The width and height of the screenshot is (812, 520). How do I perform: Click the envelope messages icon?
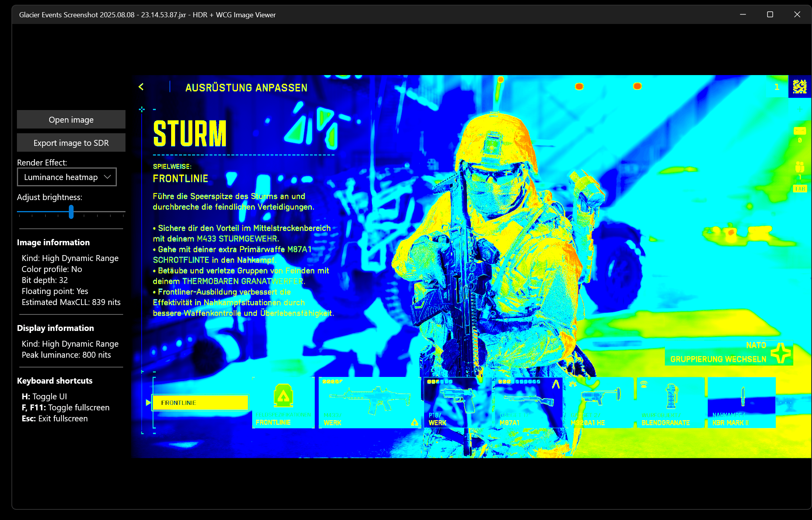[800, 131]
